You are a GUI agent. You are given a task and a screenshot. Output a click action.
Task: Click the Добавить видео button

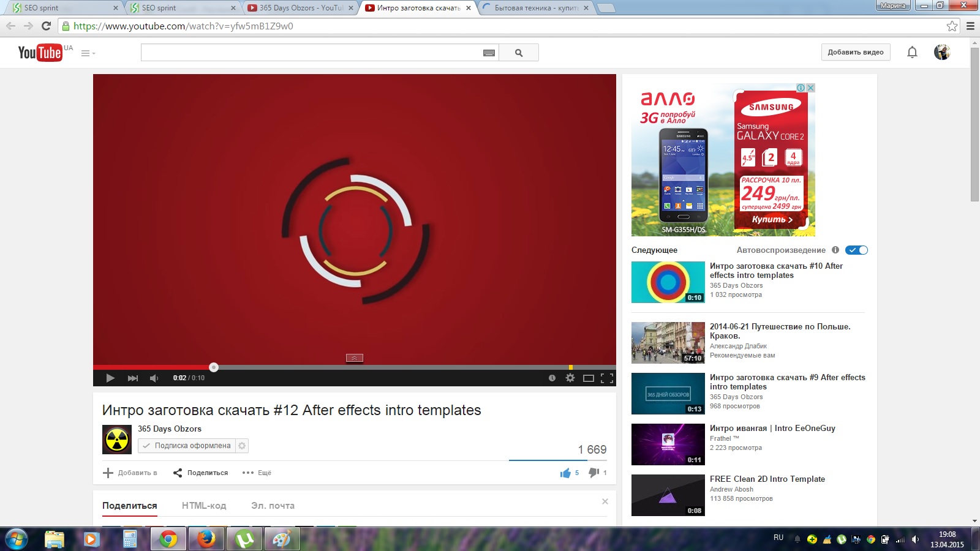(856, 52)
